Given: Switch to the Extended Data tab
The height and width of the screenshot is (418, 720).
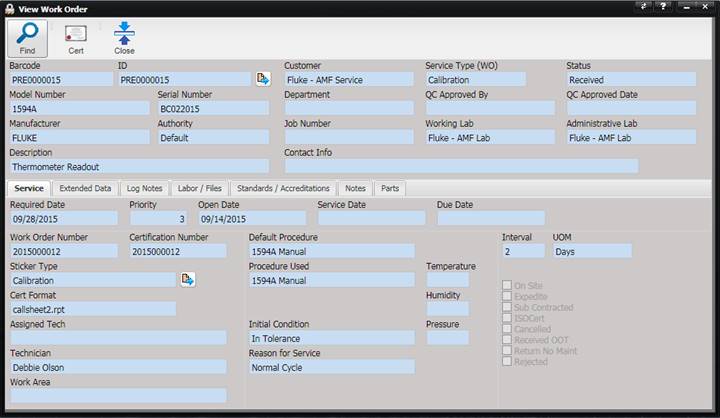Looking at the screenshot, I should (x=85, y=188).
